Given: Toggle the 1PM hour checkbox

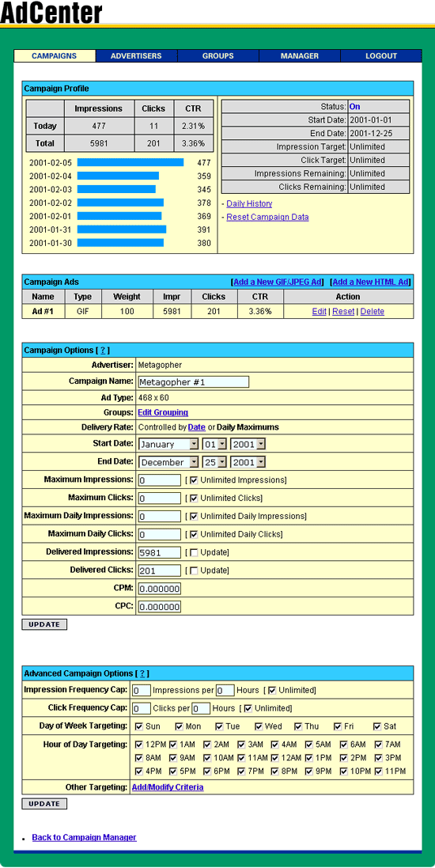Looking at the screenshot, I should (309, 758).
